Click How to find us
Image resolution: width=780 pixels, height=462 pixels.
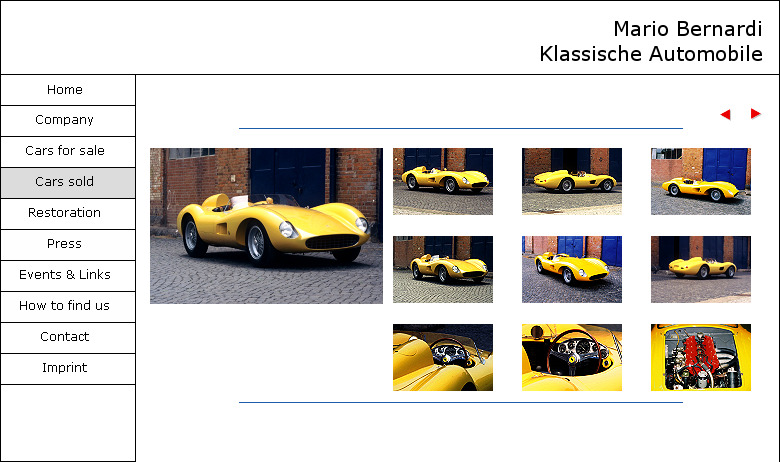pos(68,307)
